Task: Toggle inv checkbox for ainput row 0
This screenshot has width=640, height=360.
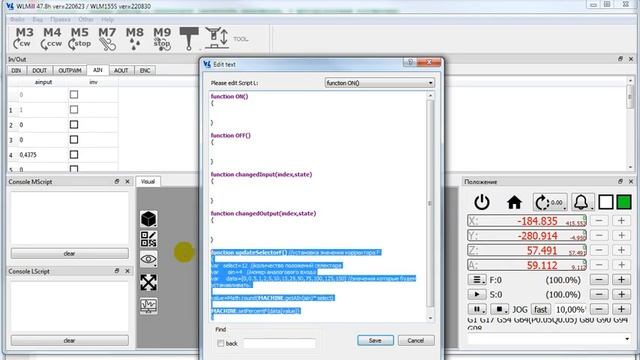Action: 74,95
